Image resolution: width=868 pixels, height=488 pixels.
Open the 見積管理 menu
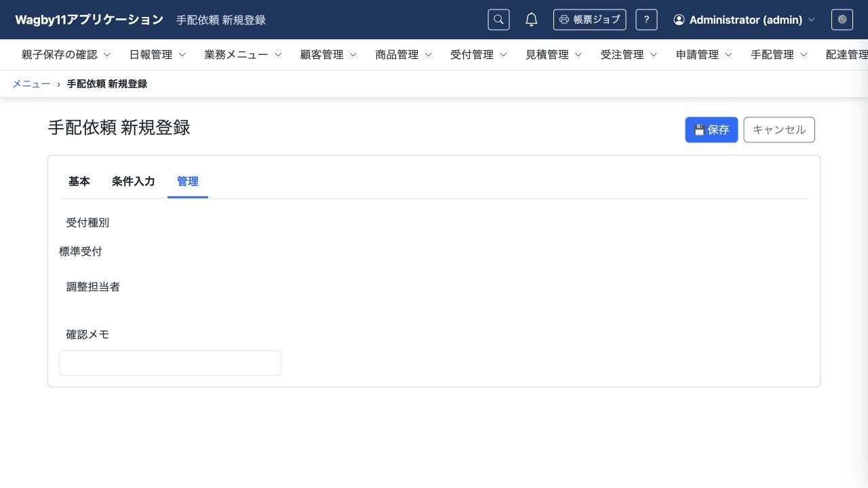[x=554, y=55]
